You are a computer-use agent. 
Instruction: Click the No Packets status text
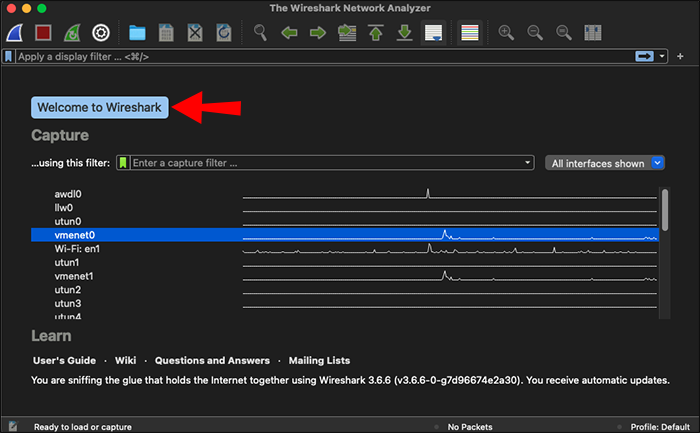tap(470, 427)
